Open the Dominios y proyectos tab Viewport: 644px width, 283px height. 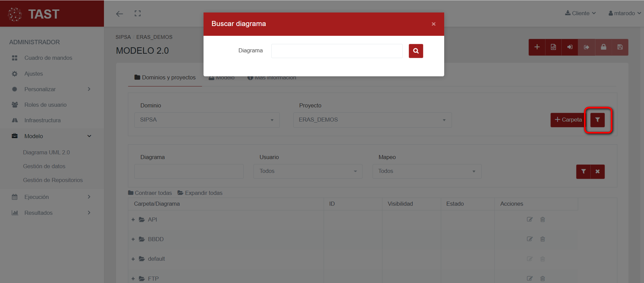point(165,78)
